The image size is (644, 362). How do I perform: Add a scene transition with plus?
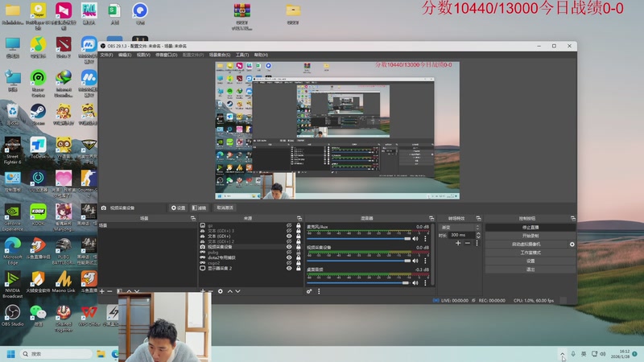click(458, 244)
